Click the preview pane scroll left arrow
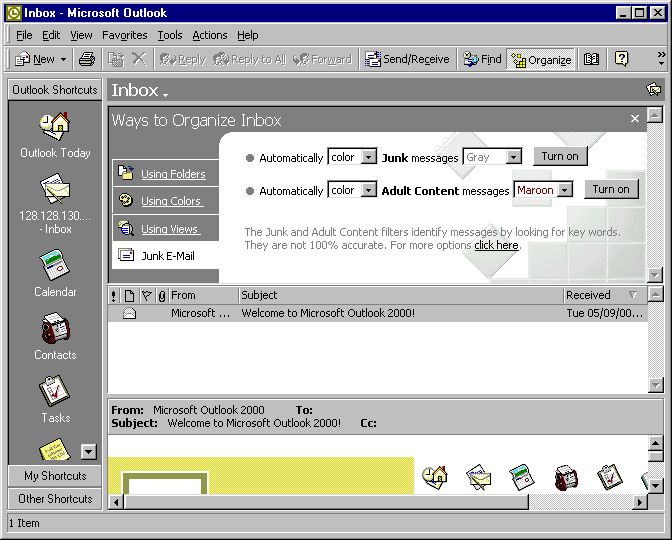The height and width of the screenshot is (540, 672). (x=116, y=502)
